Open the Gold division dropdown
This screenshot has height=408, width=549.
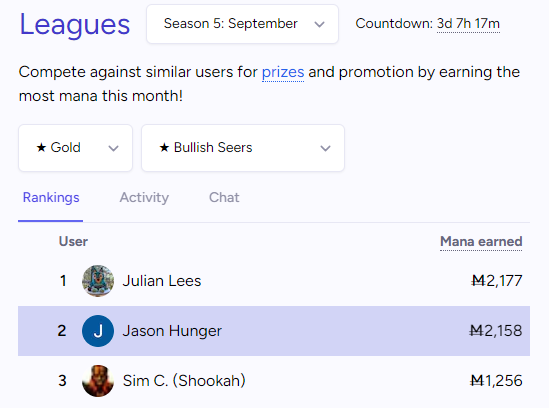pyautogui.click(x=75, y=148)
